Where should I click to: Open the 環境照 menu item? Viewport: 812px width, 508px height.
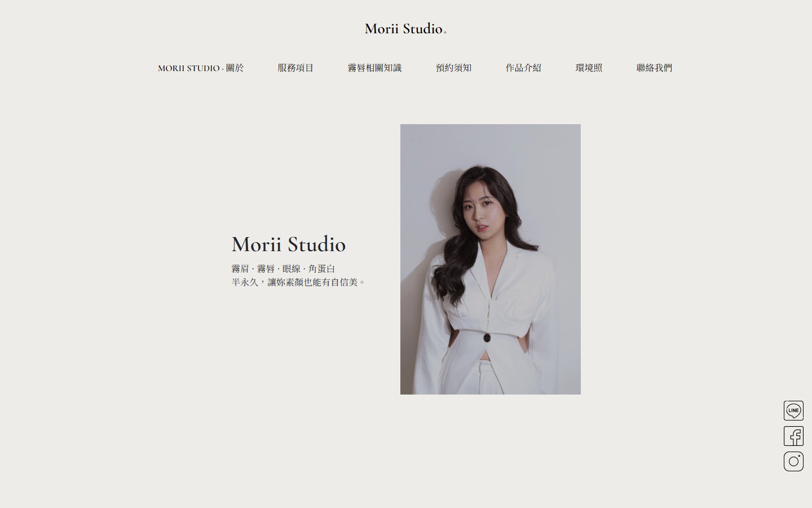point(589,68)
